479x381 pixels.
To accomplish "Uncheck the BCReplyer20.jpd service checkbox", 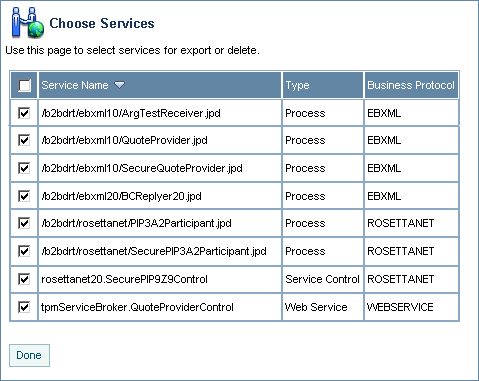I will [x=24, y=196].
